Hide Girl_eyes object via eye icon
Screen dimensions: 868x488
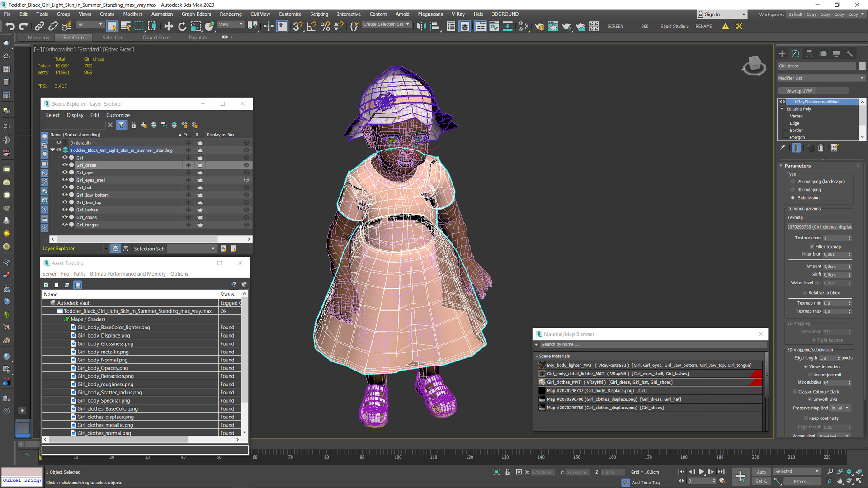[x=65, y=172]
